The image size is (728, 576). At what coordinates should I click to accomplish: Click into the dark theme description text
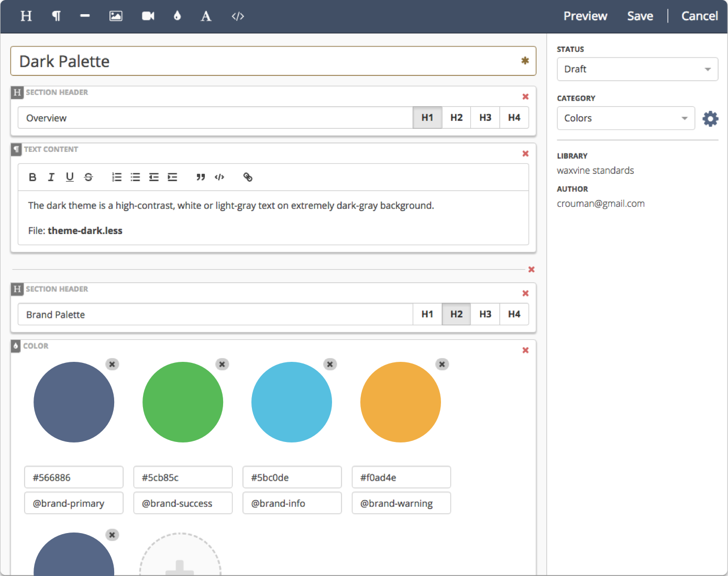pos(231,206)
